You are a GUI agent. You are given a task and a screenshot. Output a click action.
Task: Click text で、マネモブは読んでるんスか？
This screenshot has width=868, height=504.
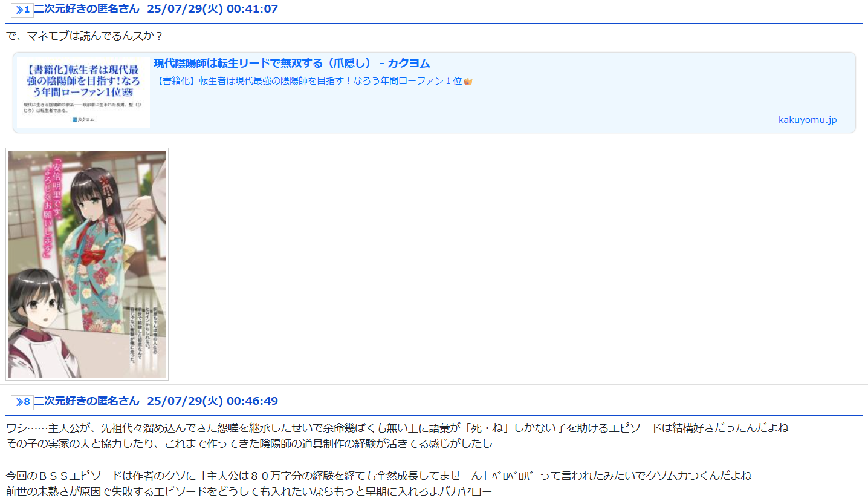[x=85, y=36]
